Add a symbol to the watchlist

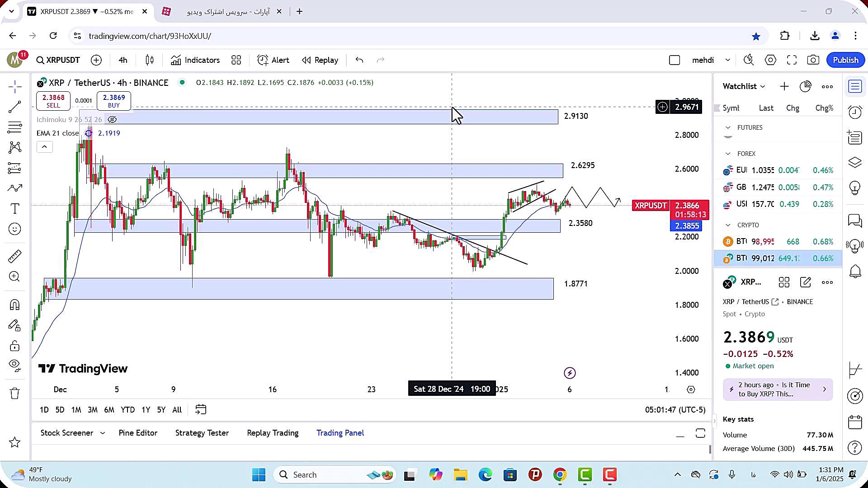(x=784, y=86)
